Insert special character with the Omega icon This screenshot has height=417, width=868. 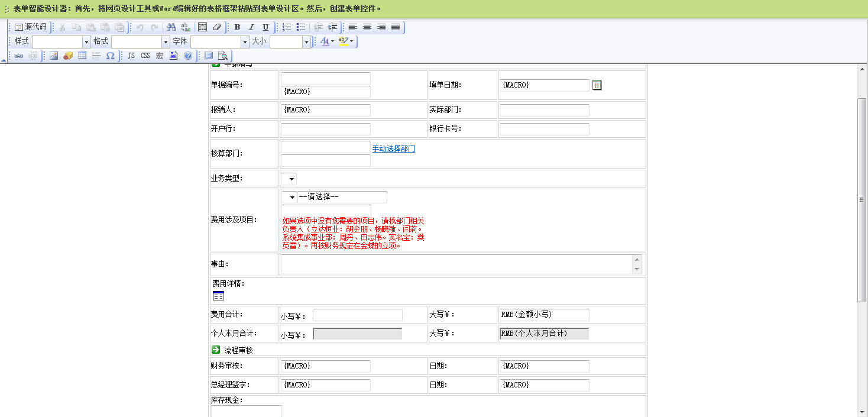111,56
